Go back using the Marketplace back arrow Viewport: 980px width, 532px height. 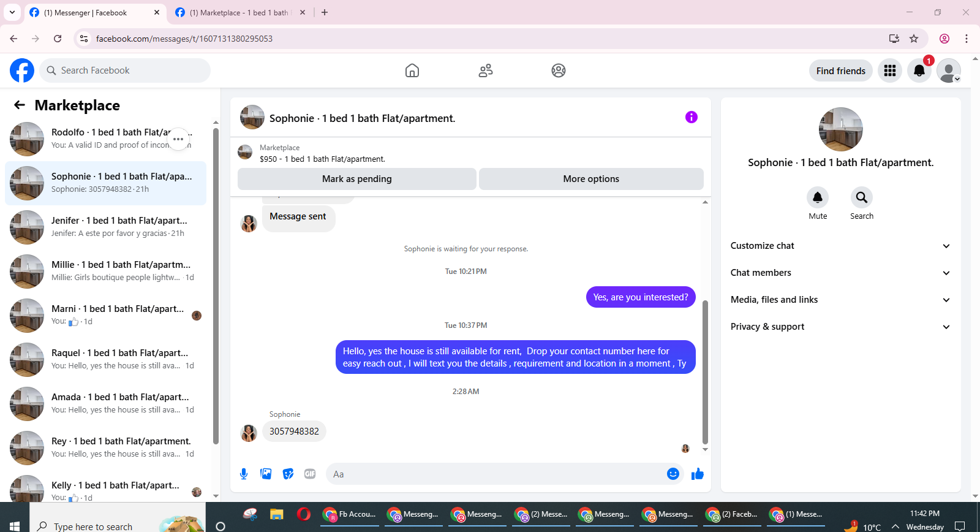coord(20,105)
